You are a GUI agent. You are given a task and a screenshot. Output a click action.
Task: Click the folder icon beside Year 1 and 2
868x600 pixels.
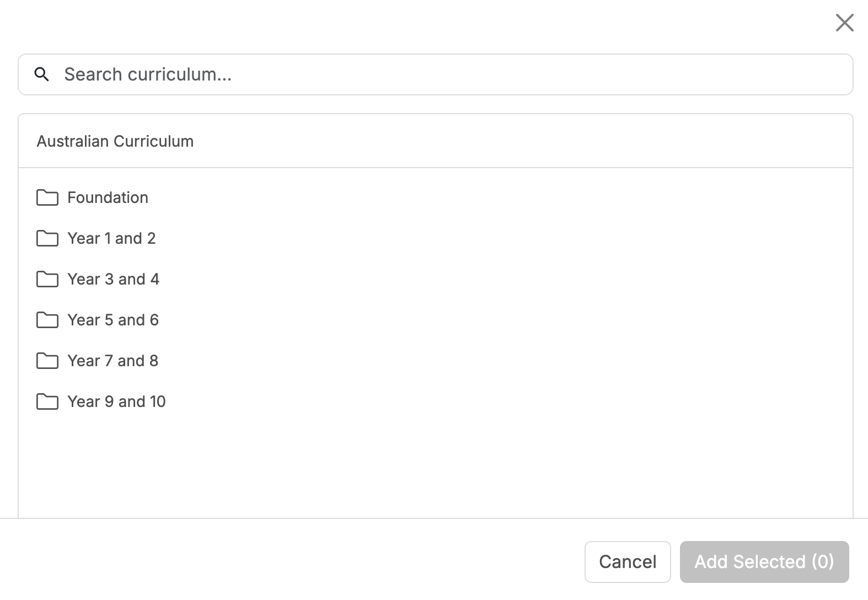pos(48,239)
